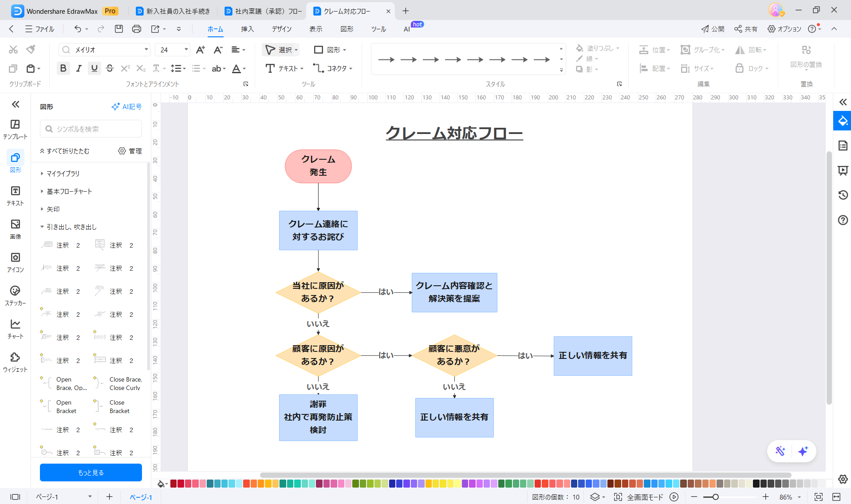Click the 公開 button
This screenshot has width=851, height=504.
coord(713,29)
